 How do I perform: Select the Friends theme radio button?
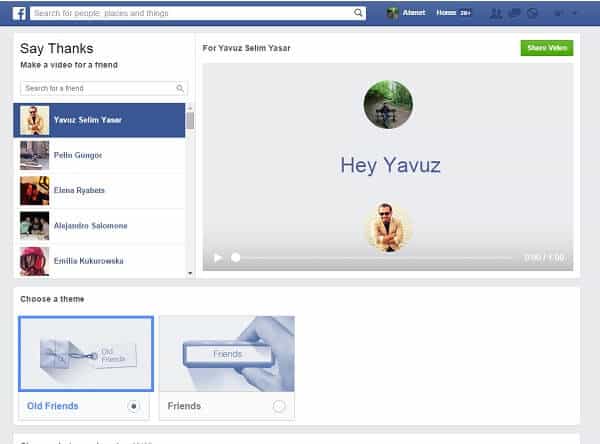pyautogui.click(x=278, y=406)
